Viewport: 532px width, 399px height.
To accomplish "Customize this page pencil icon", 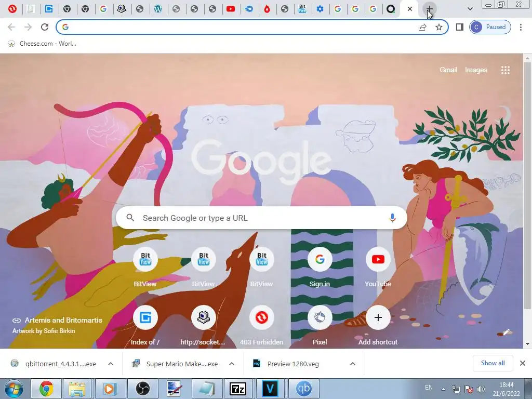I will tap(506, 332).
